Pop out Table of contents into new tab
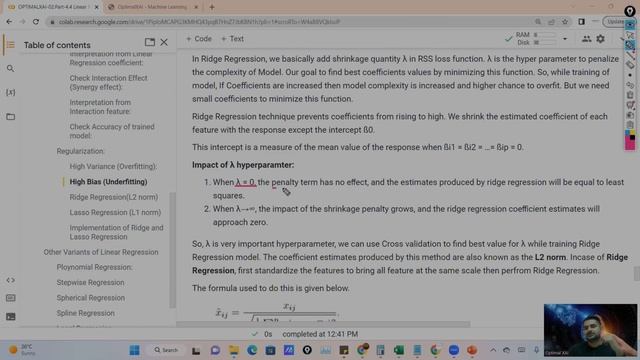The width and height of the screenshot is (640, 360). [150, 42]
